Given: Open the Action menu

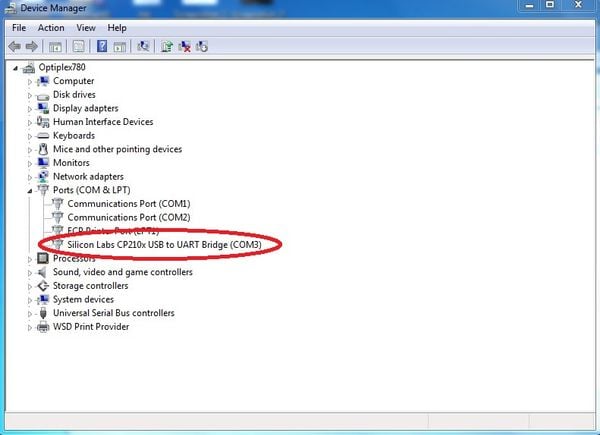Looking at the screenshot, I should [x=51, y=28].
